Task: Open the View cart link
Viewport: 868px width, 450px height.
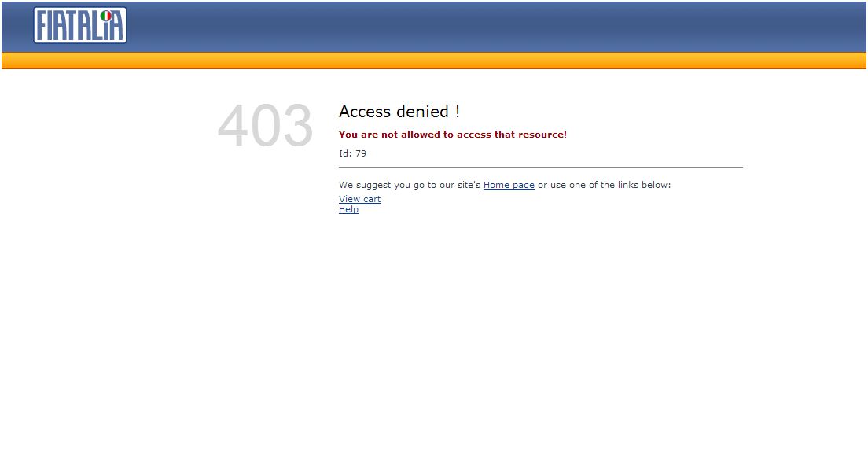Action: click(360, 199)
